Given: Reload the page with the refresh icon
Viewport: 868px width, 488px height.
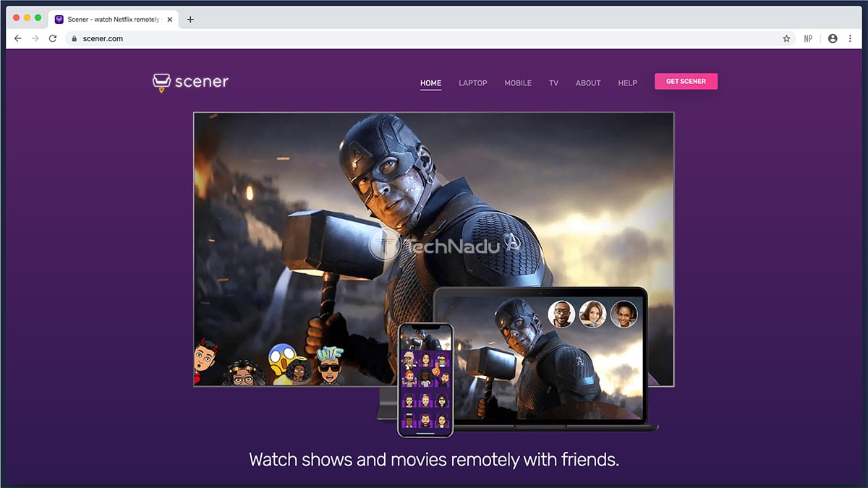Looking at the screenshot, I should (x=53, y=38).
